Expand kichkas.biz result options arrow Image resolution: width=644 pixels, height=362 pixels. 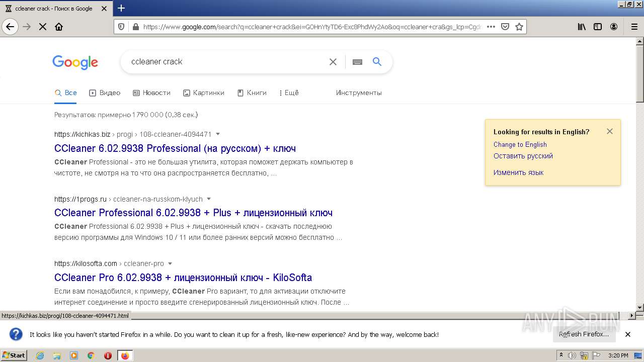[218, 134]
